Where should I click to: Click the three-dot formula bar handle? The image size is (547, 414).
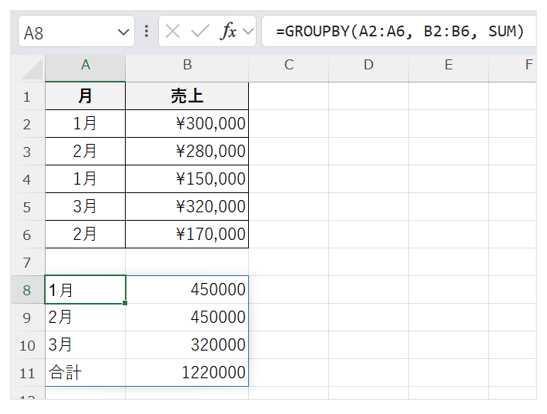[x=147, y=31]
